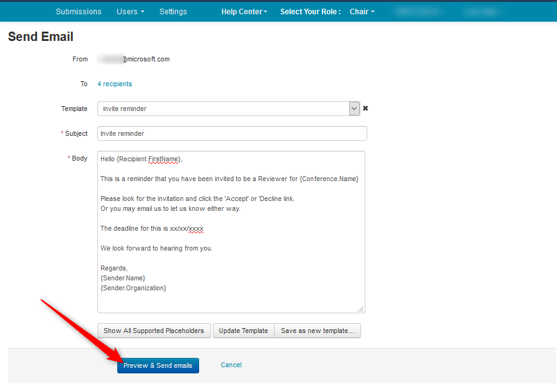Click 'We look forward to hearing from you.'

pos(156,248)
